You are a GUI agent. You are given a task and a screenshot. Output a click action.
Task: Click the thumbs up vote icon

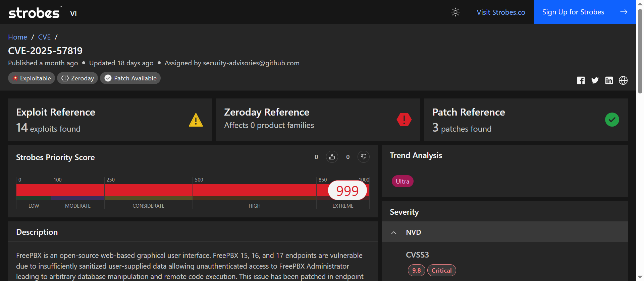[x=332, y=157]
